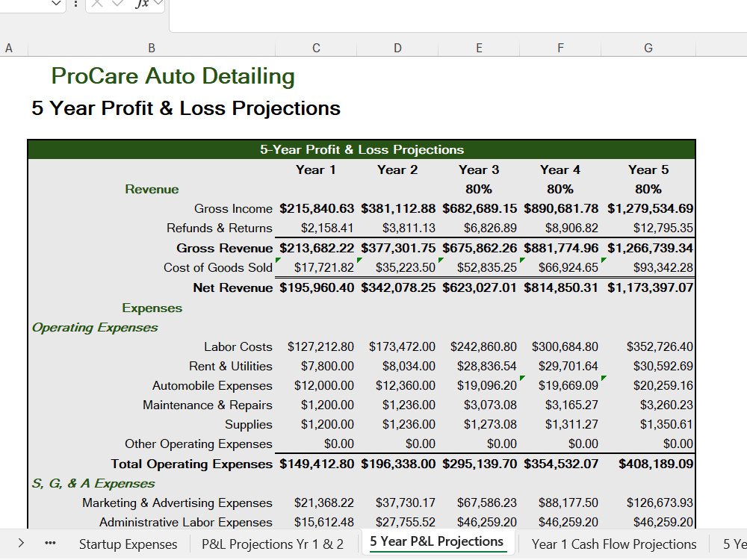This screenshot has width=747, height=560.
Task: Select Labor Costs Year 4 $300,684.80
Action: (565, 346)
